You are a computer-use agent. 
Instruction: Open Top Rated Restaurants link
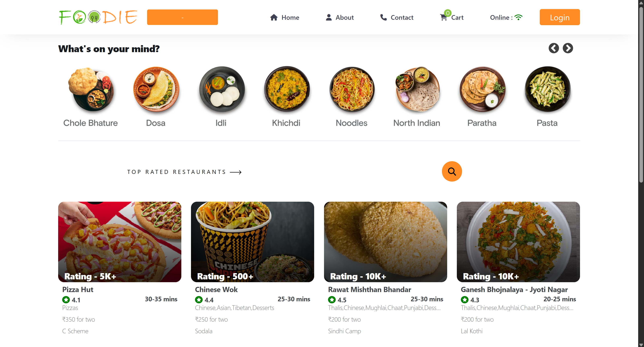184,172
